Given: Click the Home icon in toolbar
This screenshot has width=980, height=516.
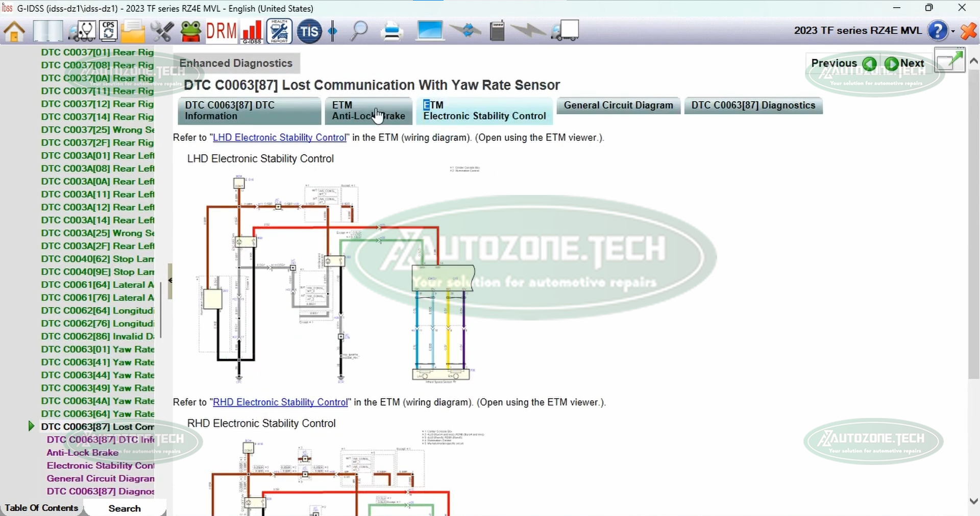Looking at the screenshot, I should tap(14, 31).
